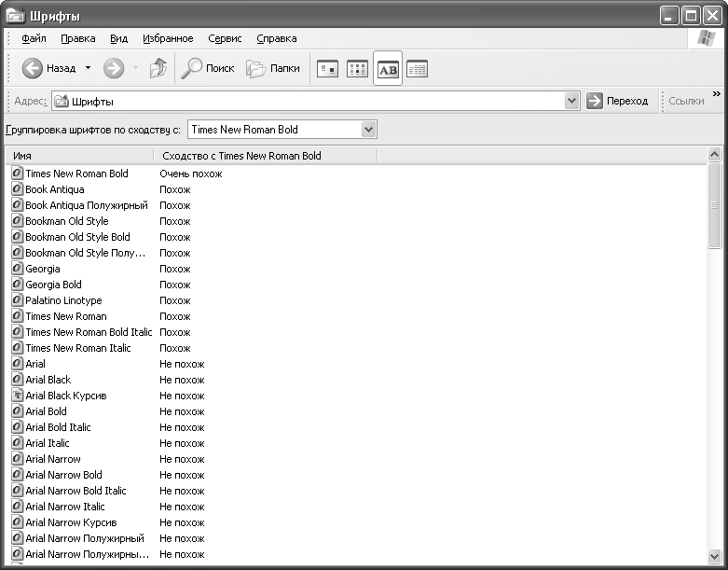728x570 pixels.
Task: Click Arial Narrow Bold Italic name
Action: [76, 491]
